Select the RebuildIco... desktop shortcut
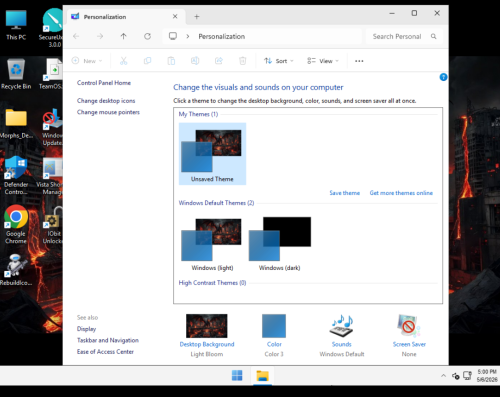500x397 pixels. [16, 270]
